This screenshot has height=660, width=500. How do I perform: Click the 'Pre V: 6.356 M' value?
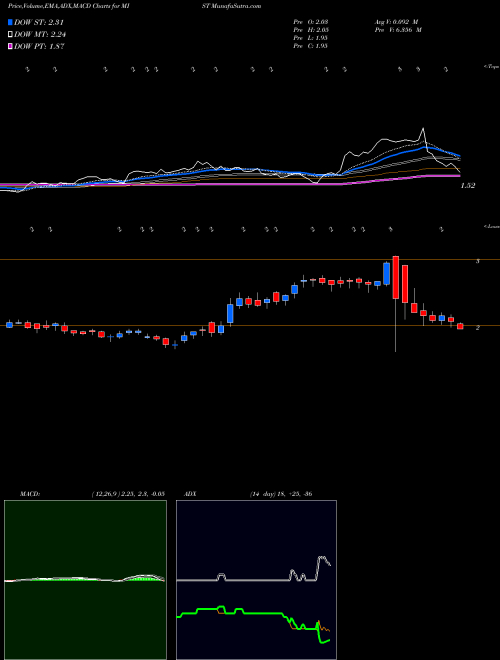click(x=397, y=30)
